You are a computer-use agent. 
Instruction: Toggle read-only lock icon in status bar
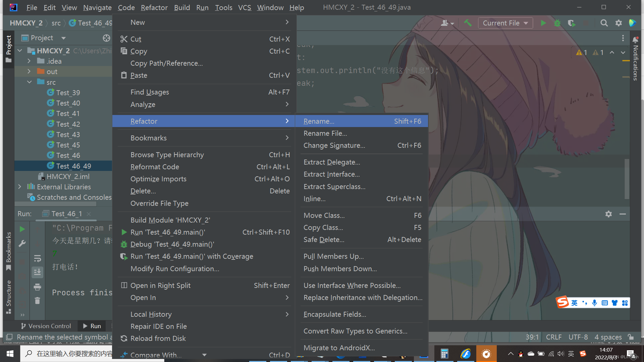(631, 337)
